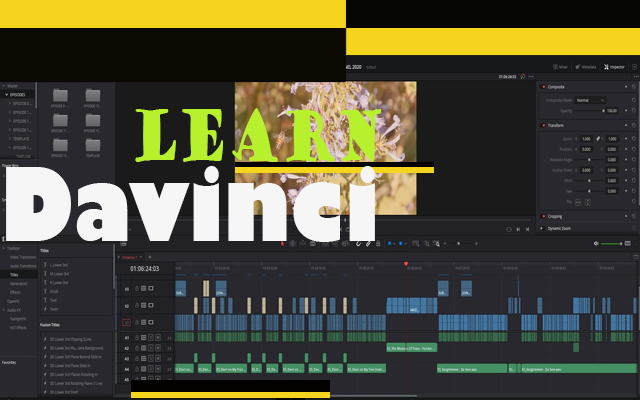This screenshot has height=400, width=640.
Task: Open the Timeline 1 tab dropdown arrow
Action: [x=141, y=257]
